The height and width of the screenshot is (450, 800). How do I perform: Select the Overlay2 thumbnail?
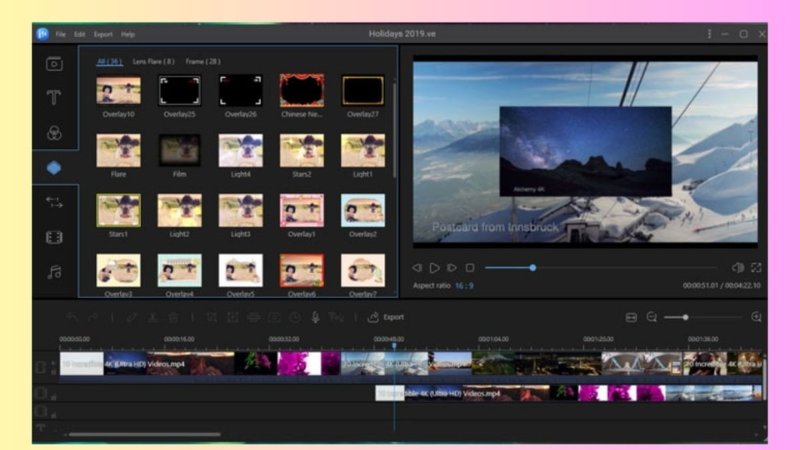tap(363, 210)
